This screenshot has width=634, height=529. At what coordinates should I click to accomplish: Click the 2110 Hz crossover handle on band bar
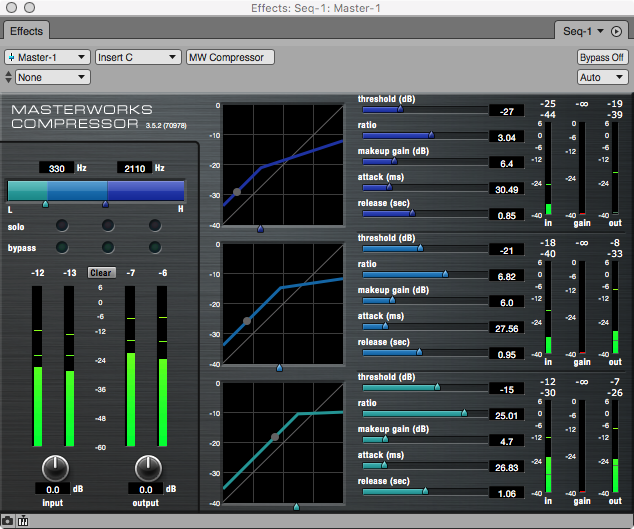[106, 204]
